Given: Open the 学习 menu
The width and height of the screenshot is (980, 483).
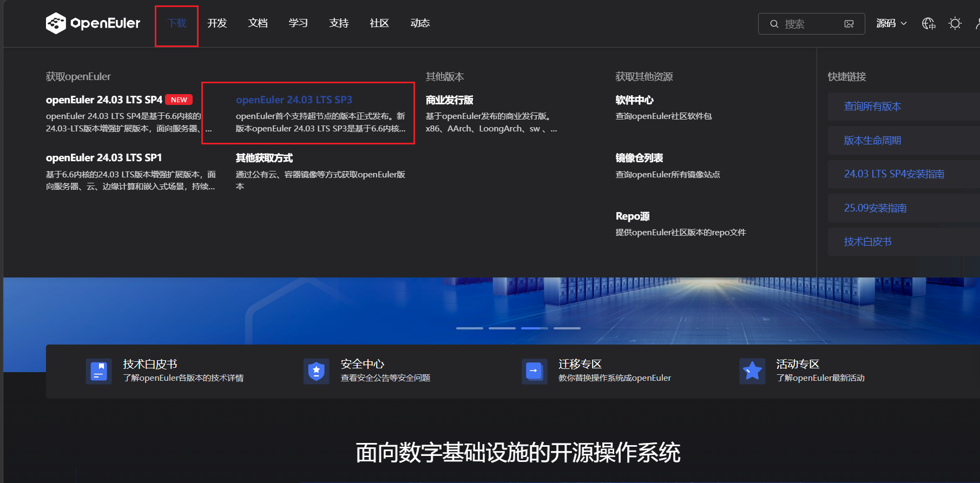Looking at the screenshot, I should pyautogui.click(x=298, y=23).
